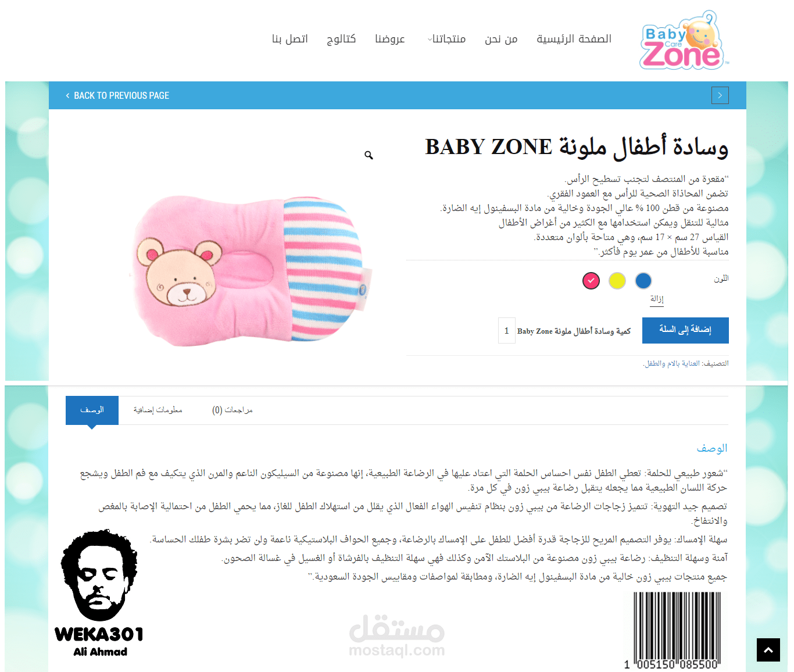Screen dimensions: 794x672
Task: Switch to the معلومات إضافية tab
Action: point(158,410)
